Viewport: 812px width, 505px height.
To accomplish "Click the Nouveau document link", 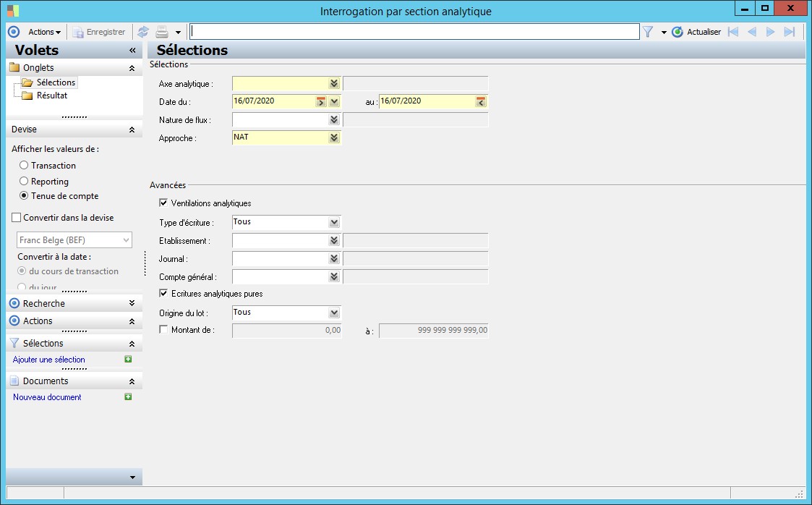I will pyautogui.click(x=47, y=397).
